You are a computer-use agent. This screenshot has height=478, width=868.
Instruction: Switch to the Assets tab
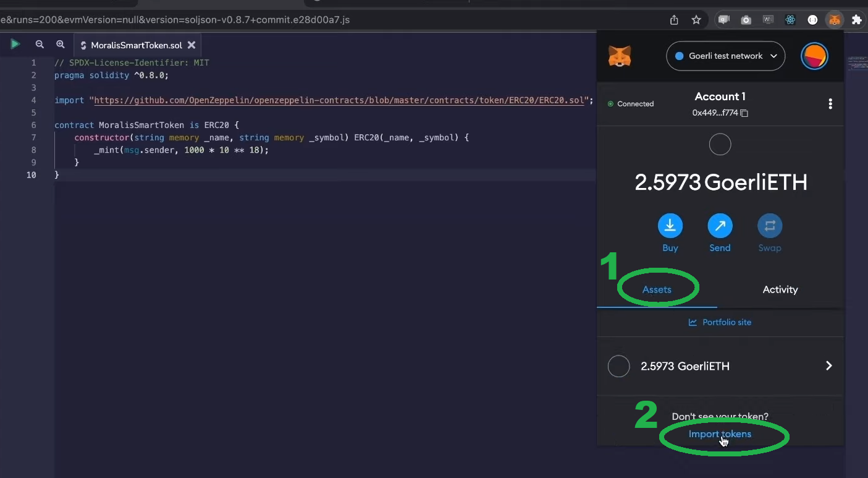[657, 289]
